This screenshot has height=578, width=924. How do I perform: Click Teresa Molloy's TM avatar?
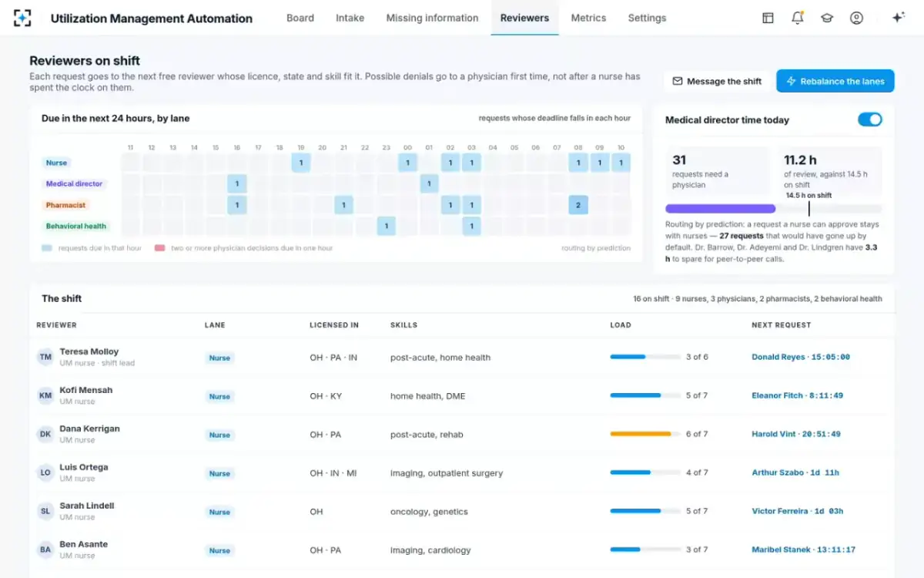45,357
